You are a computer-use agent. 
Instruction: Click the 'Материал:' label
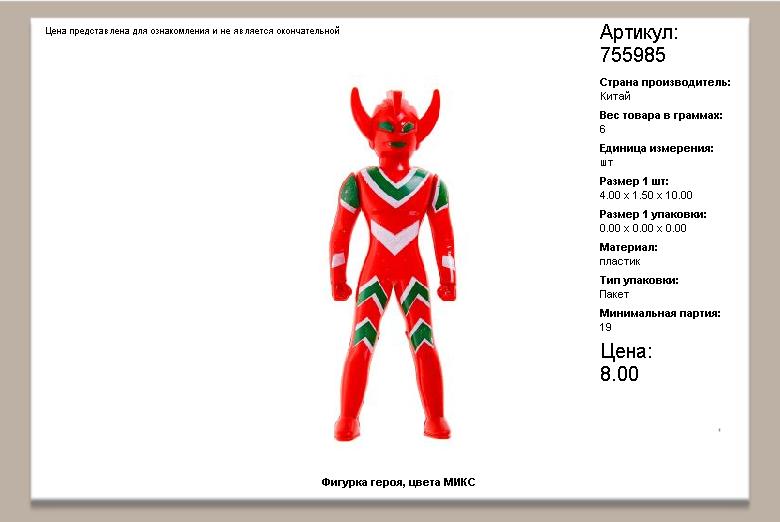[x=628, y=247]
